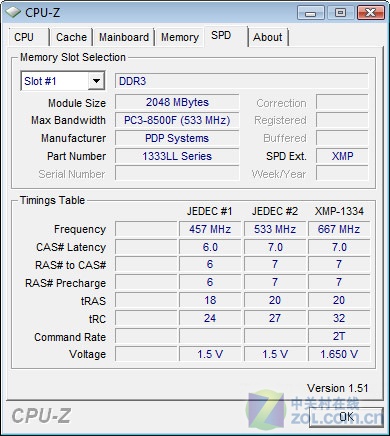Click the Version 1.51 label
390x436 pixels.
click(337, 388)
